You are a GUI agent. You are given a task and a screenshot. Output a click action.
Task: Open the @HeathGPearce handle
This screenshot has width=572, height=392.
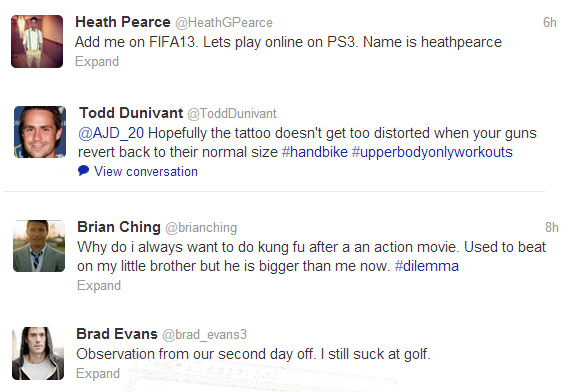point(224,23)
